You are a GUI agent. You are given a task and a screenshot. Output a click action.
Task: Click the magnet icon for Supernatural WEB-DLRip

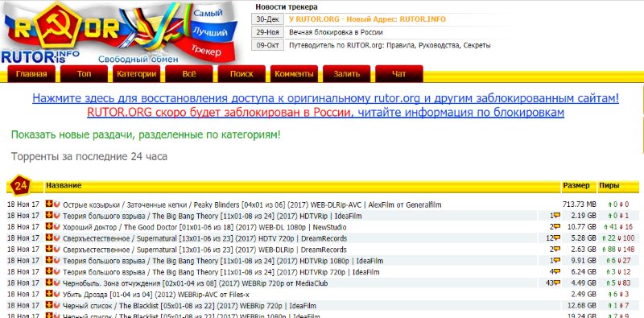pos(56,249)
